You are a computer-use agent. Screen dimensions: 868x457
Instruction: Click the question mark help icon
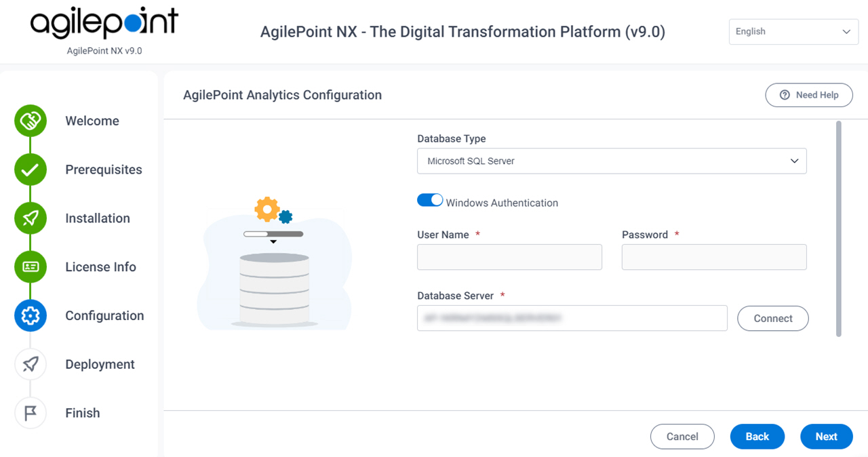point(785,95)
